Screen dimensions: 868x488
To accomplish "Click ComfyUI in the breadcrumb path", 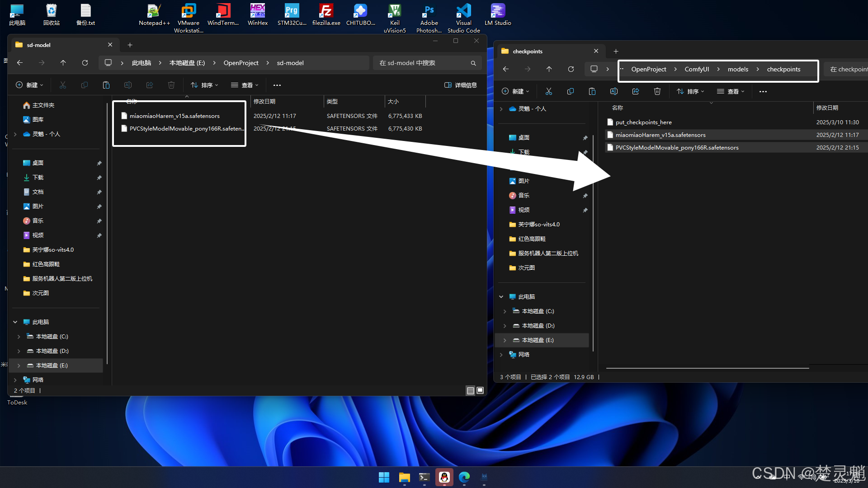I will 697,69.
